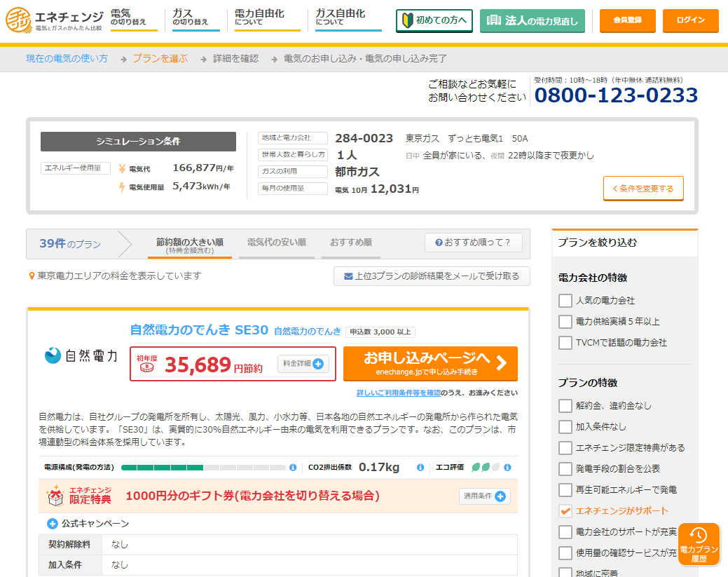Click info icon next to CO2排出係数
This screenshot has height=577, width=728.
pos(420,468)
